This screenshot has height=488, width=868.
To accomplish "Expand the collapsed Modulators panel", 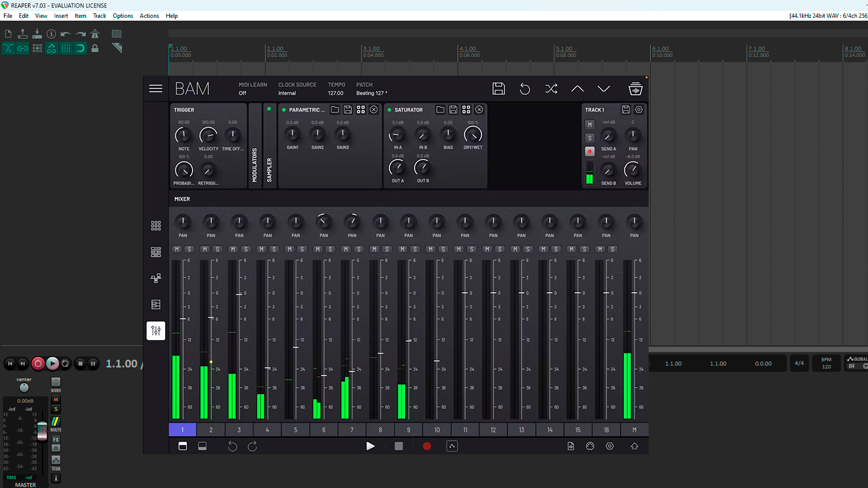I will [255, 146].
